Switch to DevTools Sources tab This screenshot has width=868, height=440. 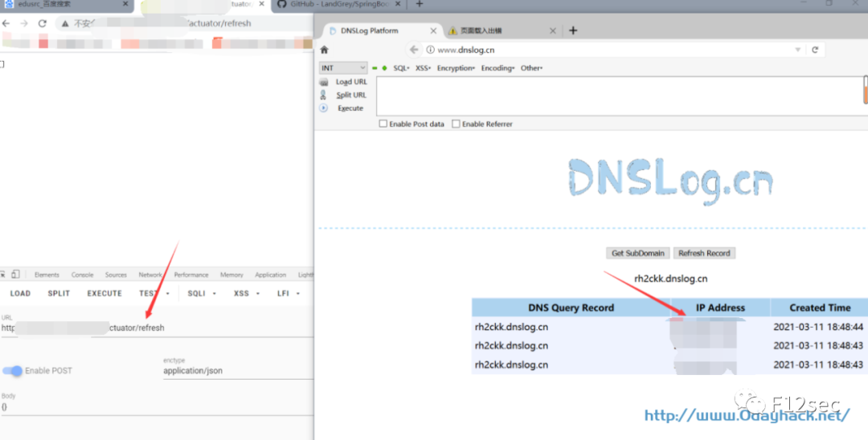(x=116, y=275)
